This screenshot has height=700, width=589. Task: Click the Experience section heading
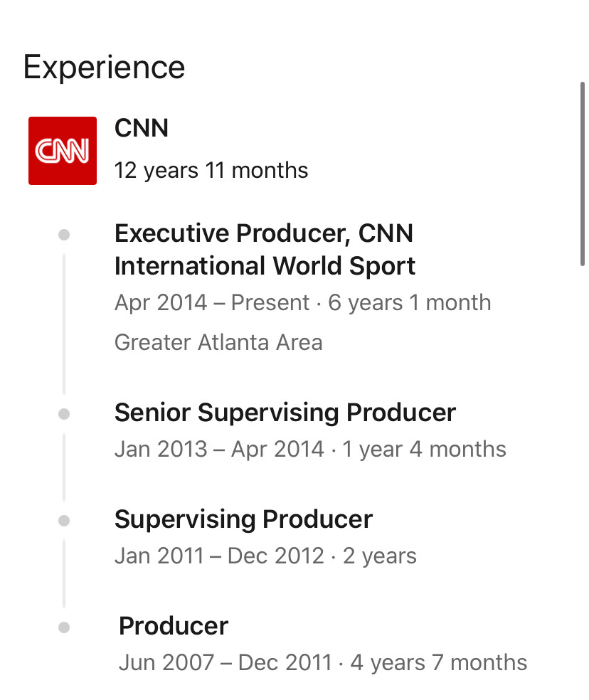click(x=104, y=68)
